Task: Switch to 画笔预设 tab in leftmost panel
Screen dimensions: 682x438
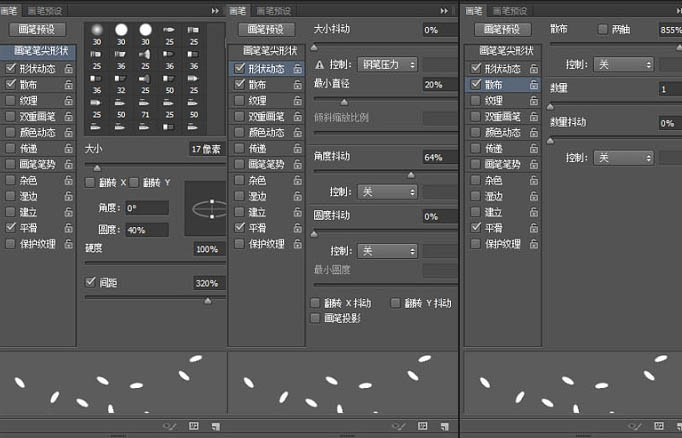Action: pyautogui.click(x=45, y=11)
